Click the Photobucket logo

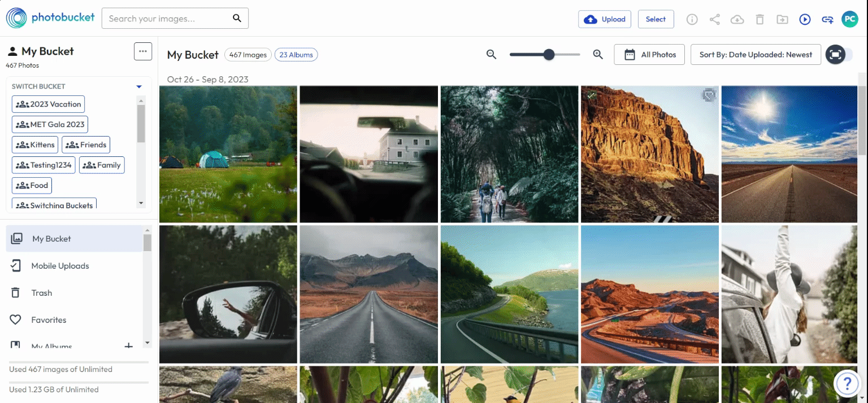(x=50, y=18)
